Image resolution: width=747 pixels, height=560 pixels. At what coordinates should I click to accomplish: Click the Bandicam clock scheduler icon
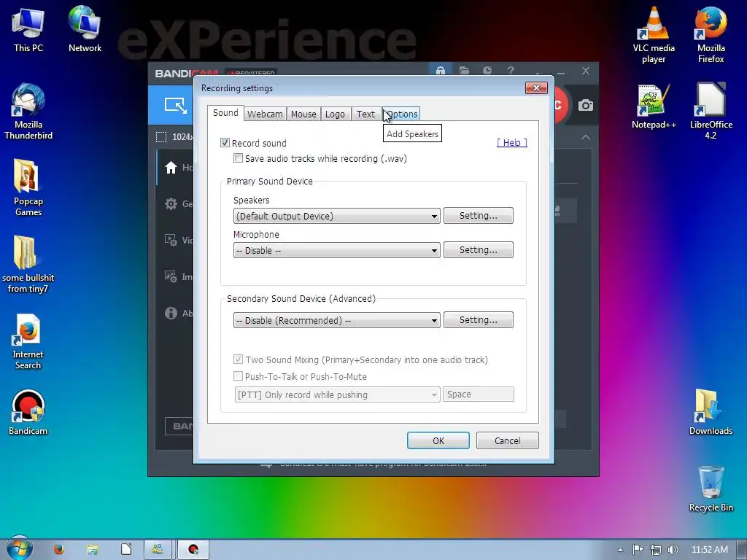click(487, 71)
